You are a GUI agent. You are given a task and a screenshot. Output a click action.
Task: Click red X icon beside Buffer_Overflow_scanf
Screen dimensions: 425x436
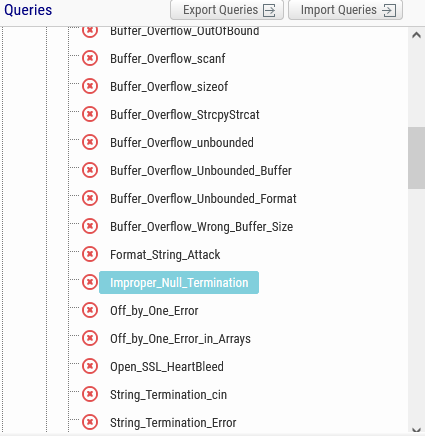click(90, 58)
